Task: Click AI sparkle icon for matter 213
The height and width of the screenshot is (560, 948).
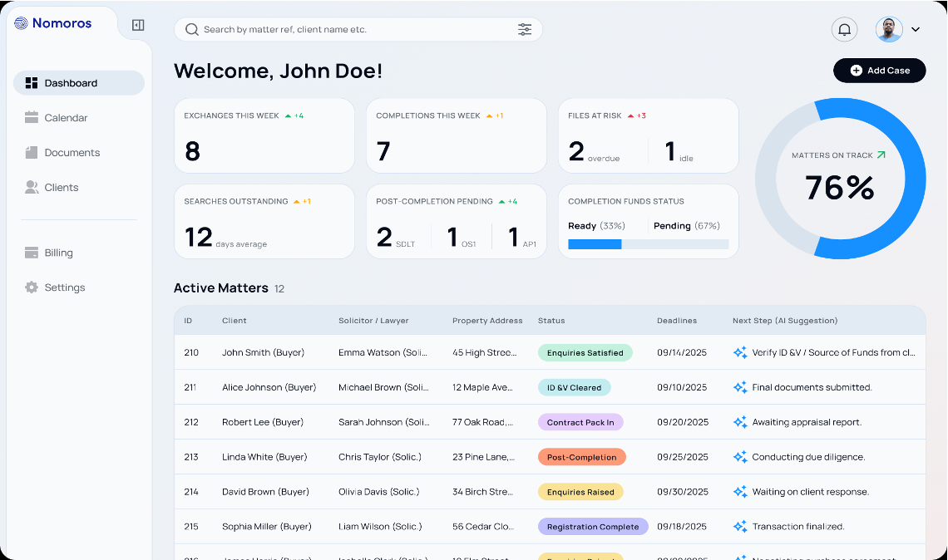Action: 739,457
